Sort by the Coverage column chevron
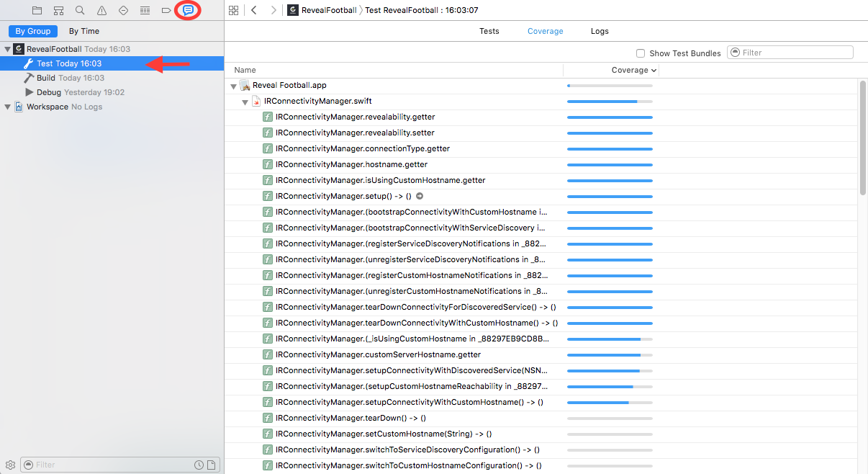Image resolution: width=868 pixels, height=474 pixels. click(654, 71)
